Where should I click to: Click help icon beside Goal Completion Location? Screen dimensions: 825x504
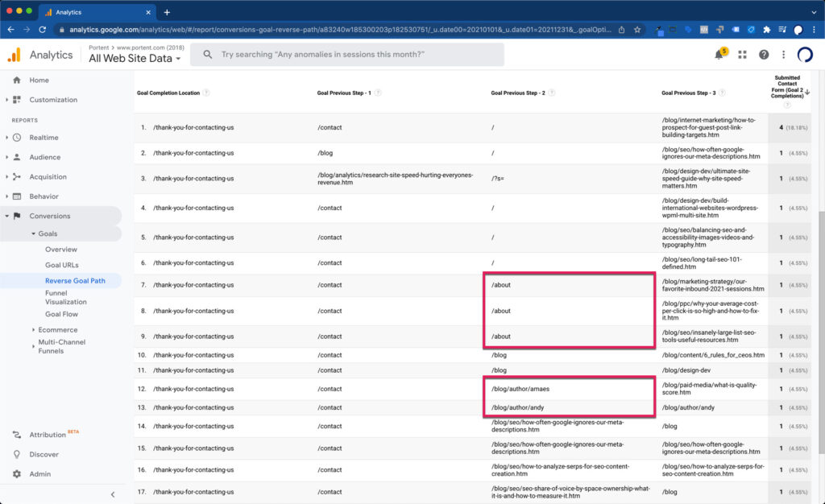[x=206, y=93]
